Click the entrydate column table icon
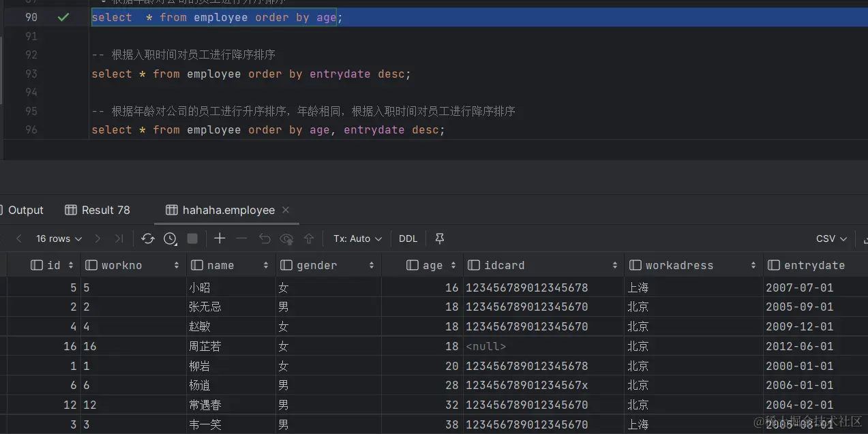This screenshot has width=868, height=434. tap(774, 265)
